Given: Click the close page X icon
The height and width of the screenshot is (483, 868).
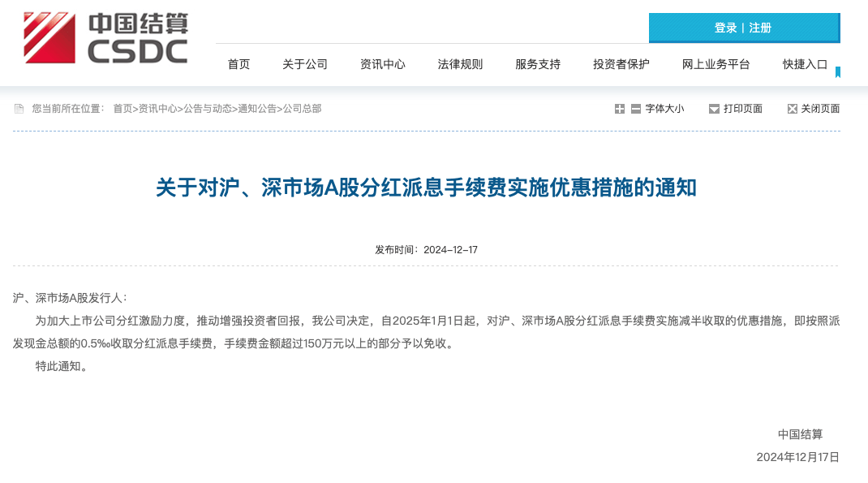Looking at the screenshot, I should [x=793, y=109].
